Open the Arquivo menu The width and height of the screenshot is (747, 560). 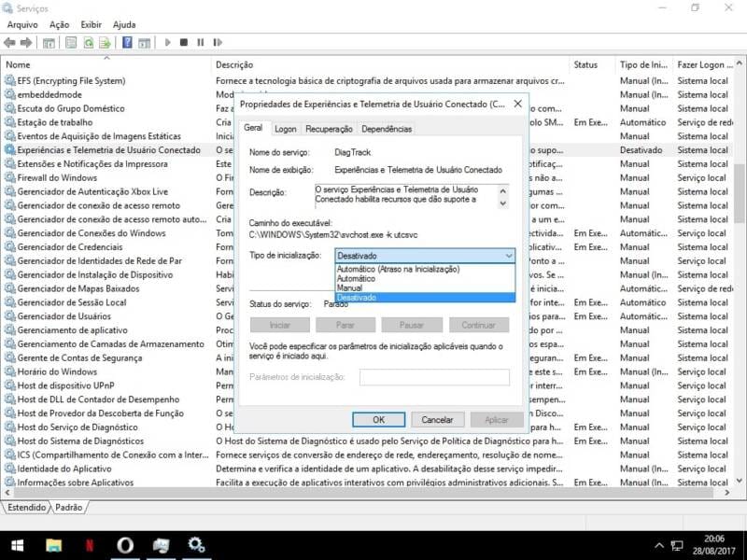(x=22, y=25)
